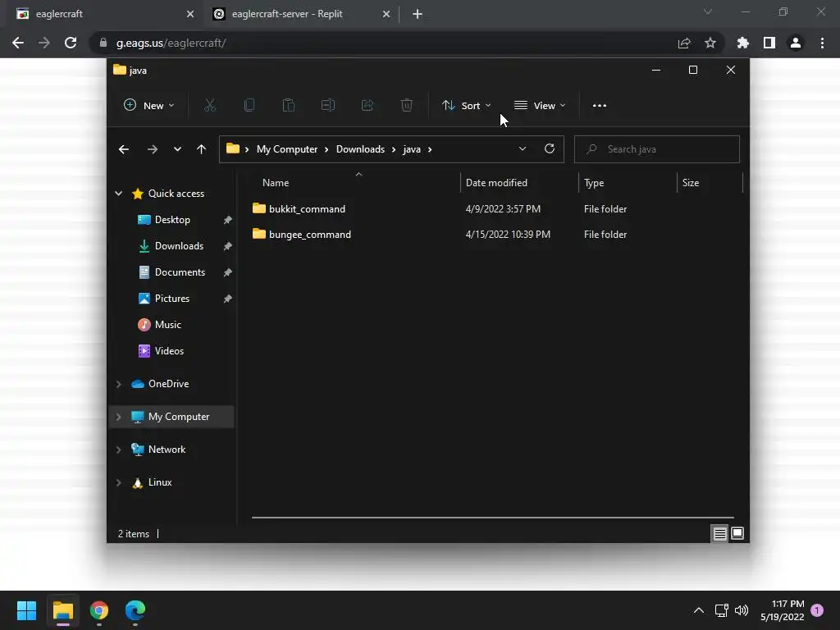Open the Sort dropdown
The width and height of the screenshot is (840, 630).
coord(467,106)
